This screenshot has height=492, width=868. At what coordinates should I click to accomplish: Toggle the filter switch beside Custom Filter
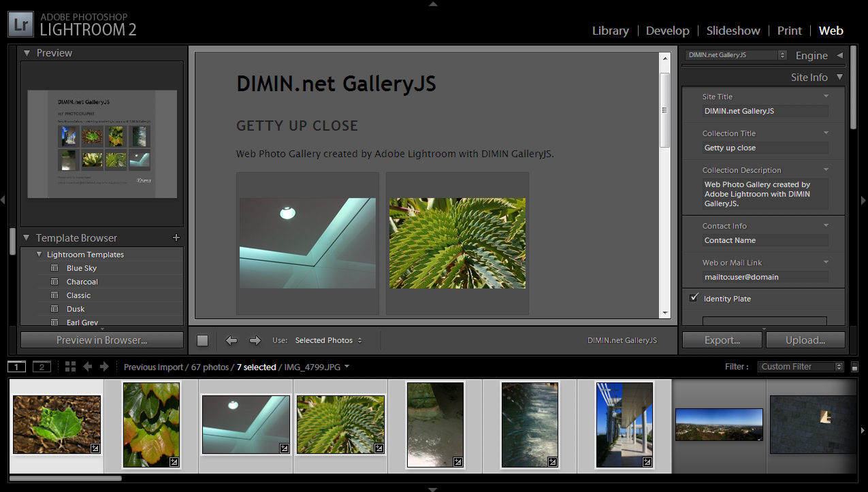tap(855, 367)
